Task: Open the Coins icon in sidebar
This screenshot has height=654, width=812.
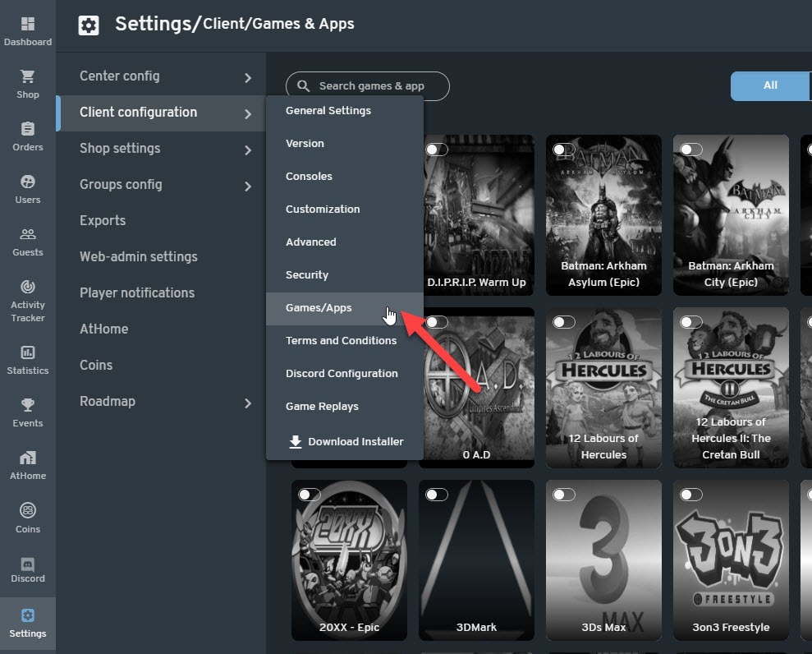Action: (x=27, y=510)
